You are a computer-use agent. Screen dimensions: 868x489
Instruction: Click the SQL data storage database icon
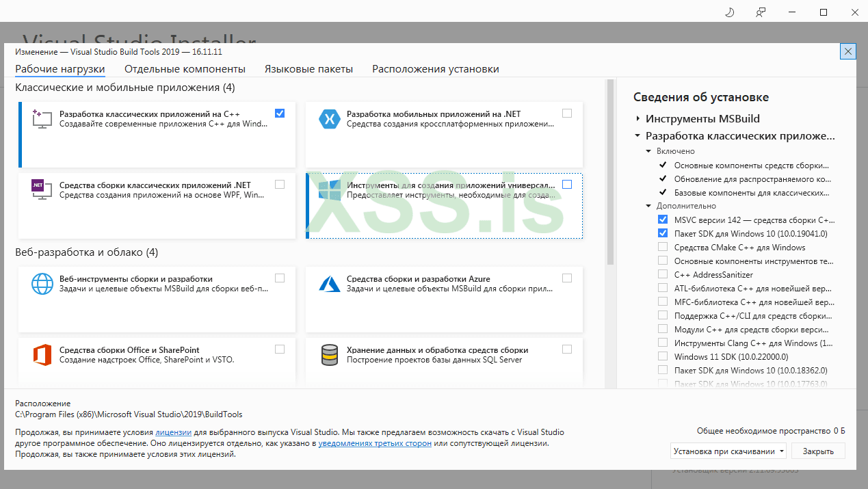pyautogui.click(x=330, y=355)
